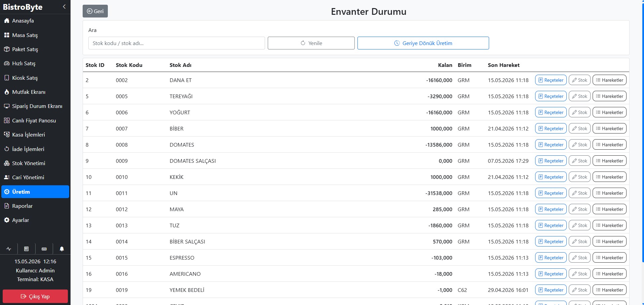This screenshot has width=644, height=305.
Task: View Hareketler for UN row
Action: click(x=609, y=193)
